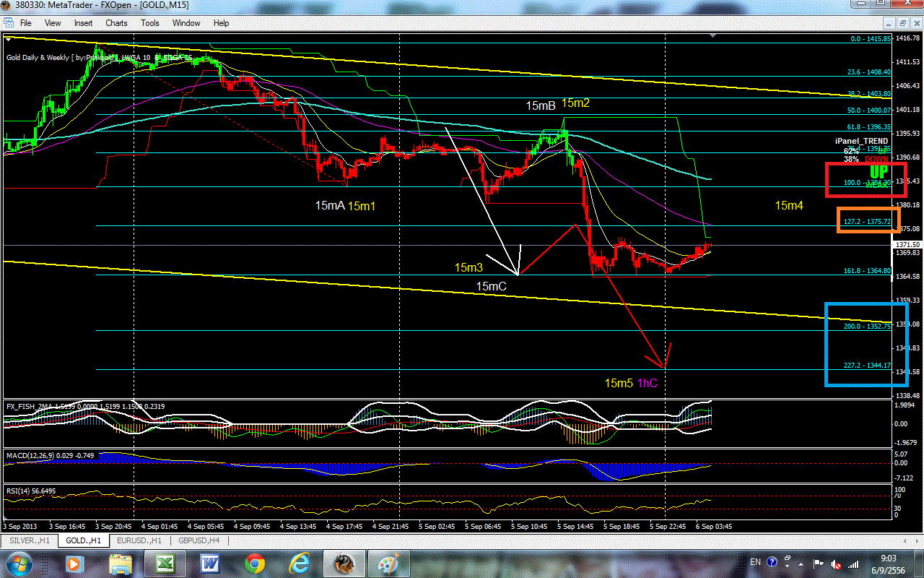
Task: Click the Fibonacci label 50.0 - 1400.07
Action: point(868,111)
